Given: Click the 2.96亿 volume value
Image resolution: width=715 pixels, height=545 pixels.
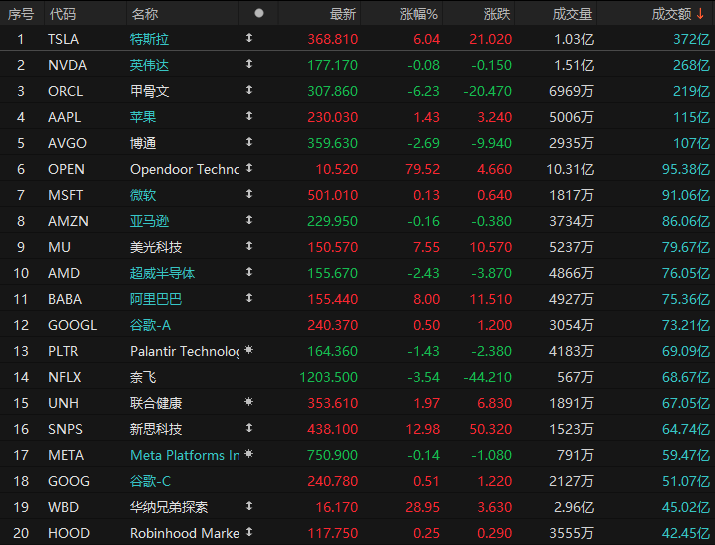Looking at the screenshot, I should tap(574, 507).
